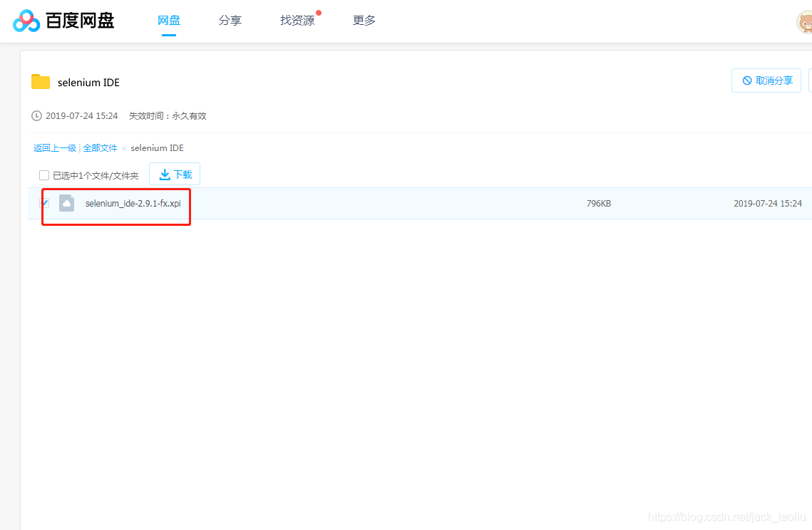Click the yellow selenium IDE folder icon
This screenshot has height=530, width=812.
(41, 82)
